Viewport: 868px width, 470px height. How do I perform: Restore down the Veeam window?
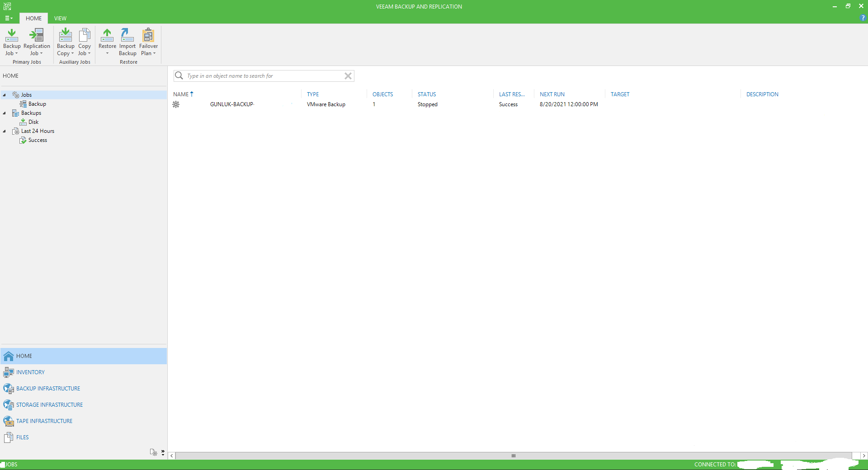[848, 6]
